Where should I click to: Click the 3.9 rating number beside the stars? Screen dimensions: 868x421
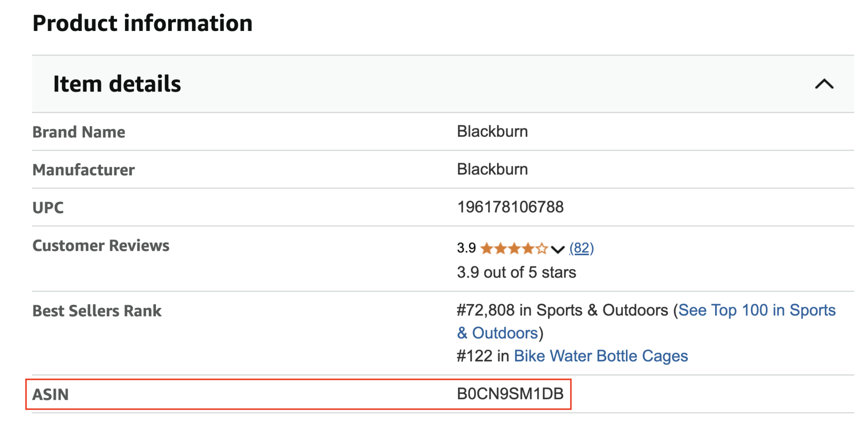[x=465, y=248]
